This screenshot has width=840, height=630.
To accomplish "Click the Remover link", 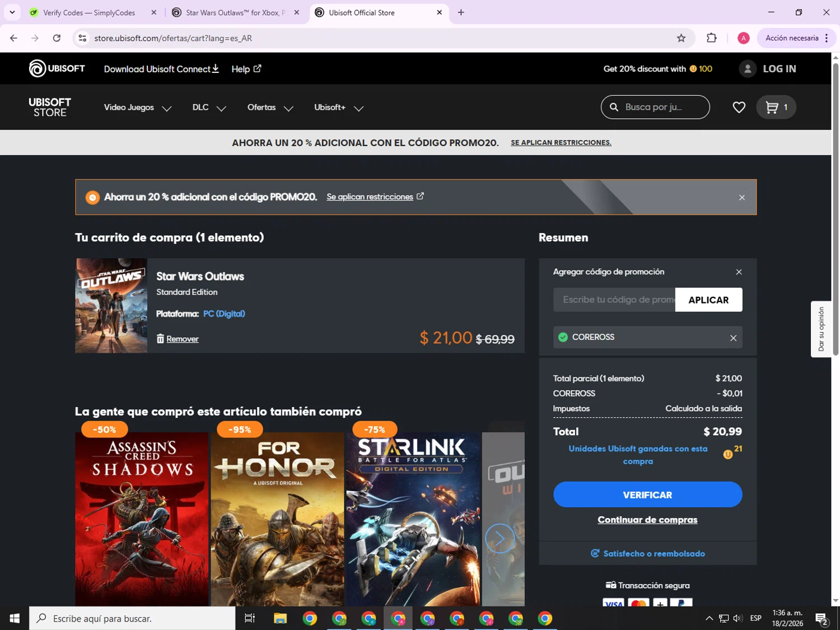I will 183,339.
